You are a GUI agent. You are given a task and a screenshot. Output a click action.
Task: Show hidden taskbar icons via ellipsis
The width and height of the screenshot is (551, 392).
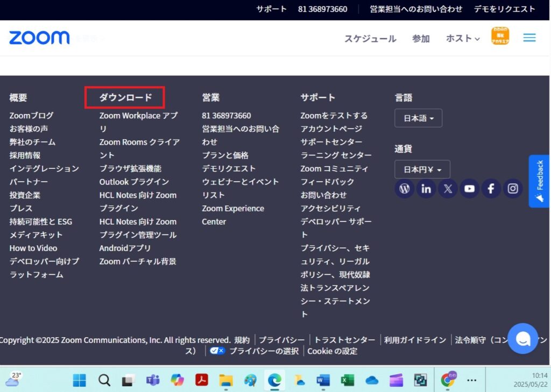471,380
